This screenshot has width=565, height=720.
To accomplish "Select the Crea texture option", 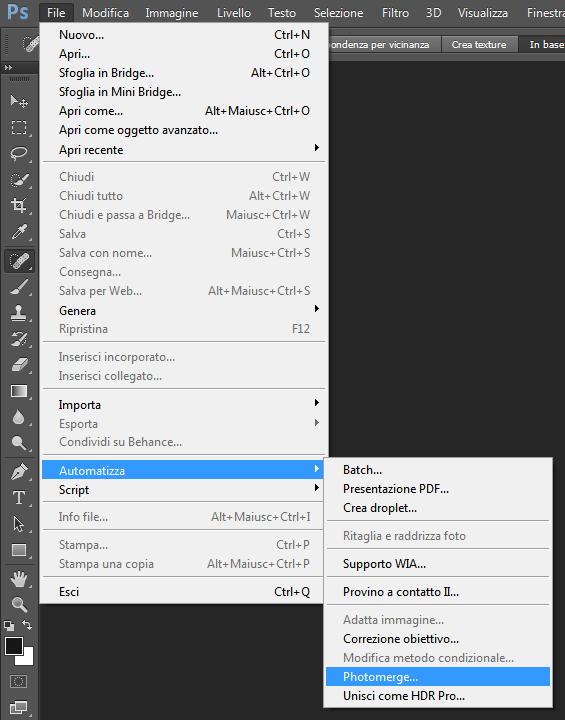I will pos(479,45).
